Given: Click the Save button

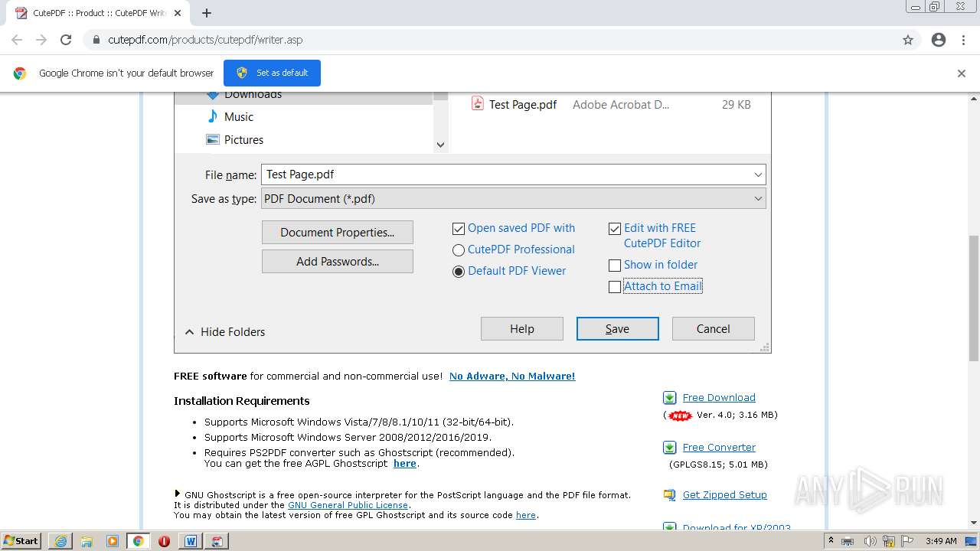Looking at the screenshot, I should click(x=618, y=329).
